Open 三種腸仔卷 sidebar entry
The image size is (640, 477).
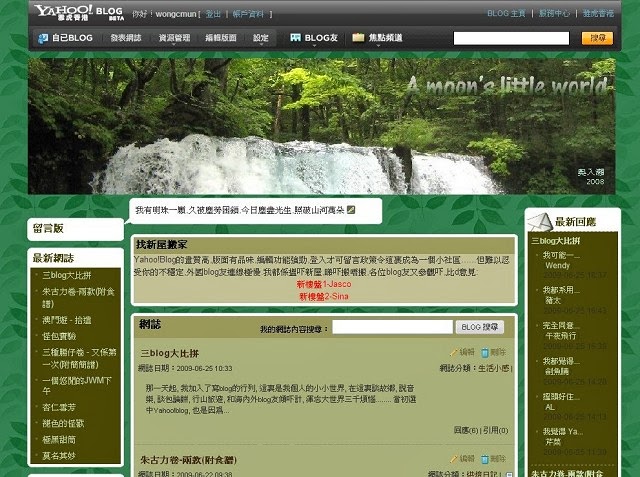[x=79, y=358]
